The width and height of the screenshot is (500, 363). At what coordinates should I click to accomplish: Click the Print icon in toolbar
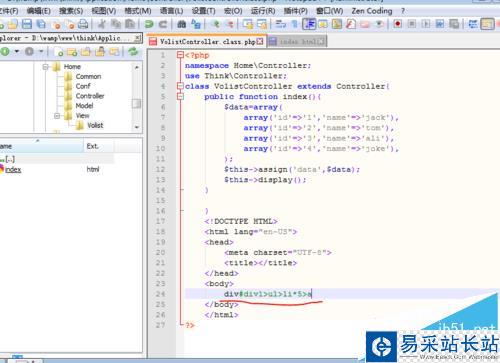coord(83,24)
